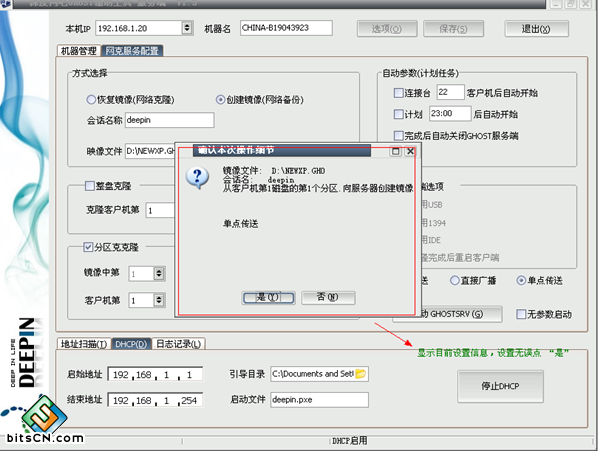This screenshot has width=598, height=451.
Task: Click the 映像文件 path field
Action: click(x=150, y=151)
